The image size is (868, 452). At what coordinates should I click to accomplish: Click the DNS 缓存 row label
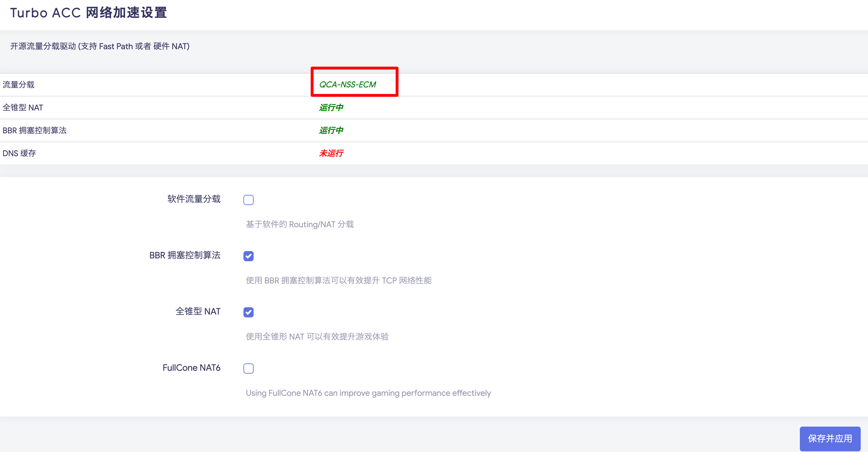coord(19,153)
